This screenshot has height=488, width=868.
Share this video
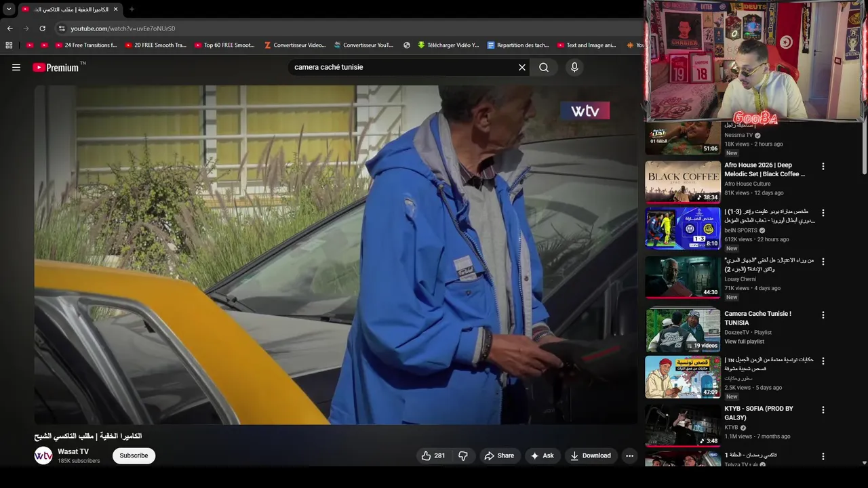pos(499,455)
